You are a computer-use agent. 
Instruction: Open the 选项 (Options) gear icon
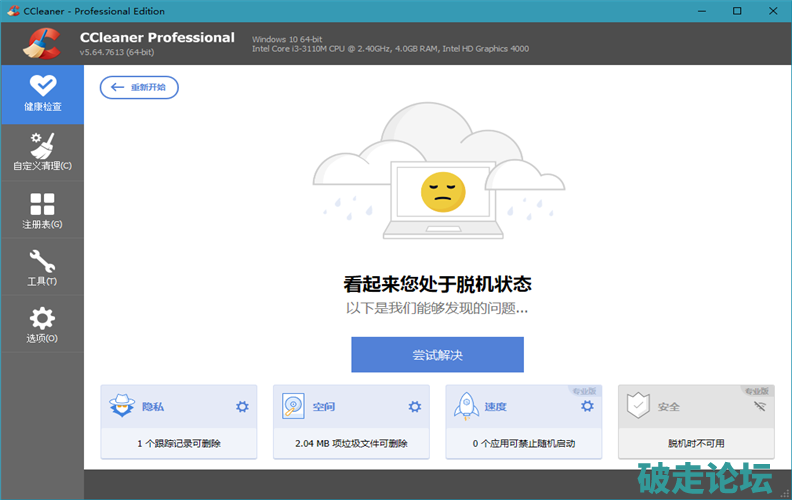coord(42,320)
